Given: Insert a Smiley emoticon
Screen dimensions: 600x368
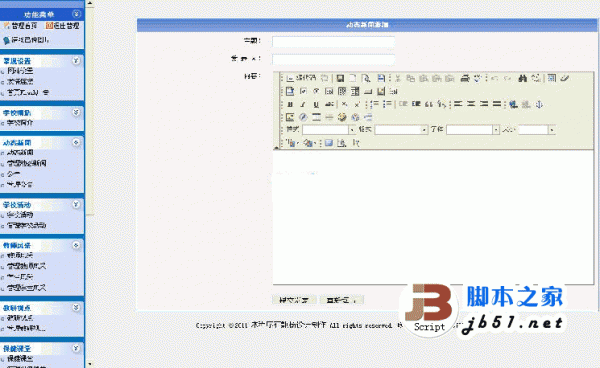Looking at the screenshot, I should [342, 117].
